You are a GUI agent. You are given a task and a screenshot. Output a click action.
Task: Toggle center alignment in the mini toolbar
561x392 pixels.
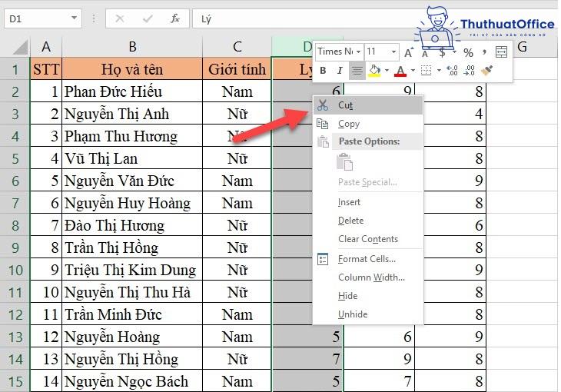click(357, 71)
